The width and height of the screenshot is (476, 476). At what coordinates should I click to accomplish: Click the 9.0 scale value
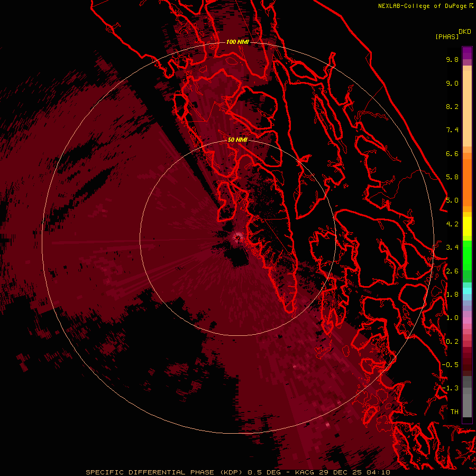[x=452, y=83]
